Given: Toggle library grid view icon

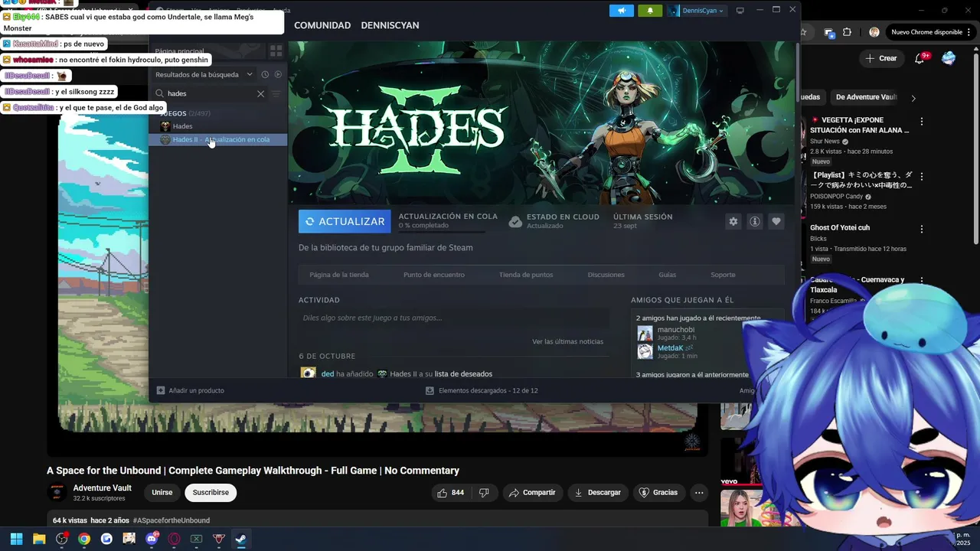Looking at the screenshot, I should [276, 51].
